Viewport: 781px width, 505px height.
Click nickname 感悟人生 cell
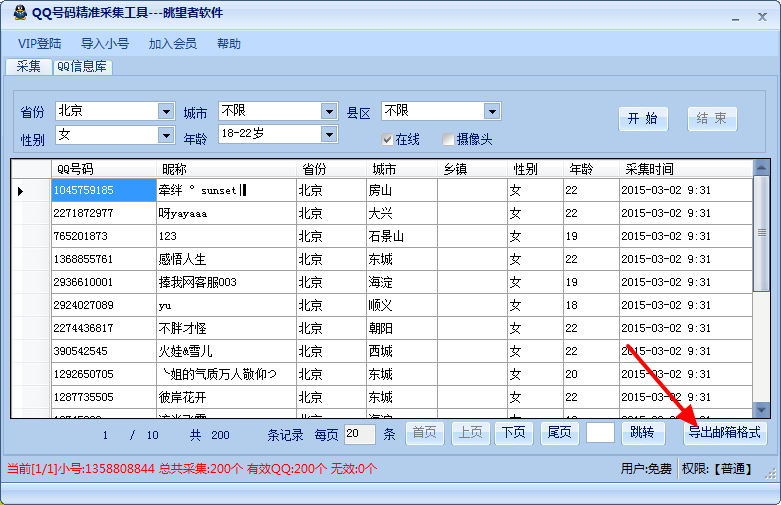[x=227, y=259]
